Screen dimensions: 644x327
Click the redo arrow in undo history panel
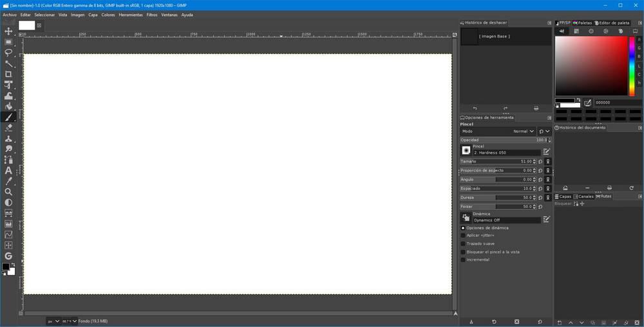pyautogui.click(x=506, y=108)
